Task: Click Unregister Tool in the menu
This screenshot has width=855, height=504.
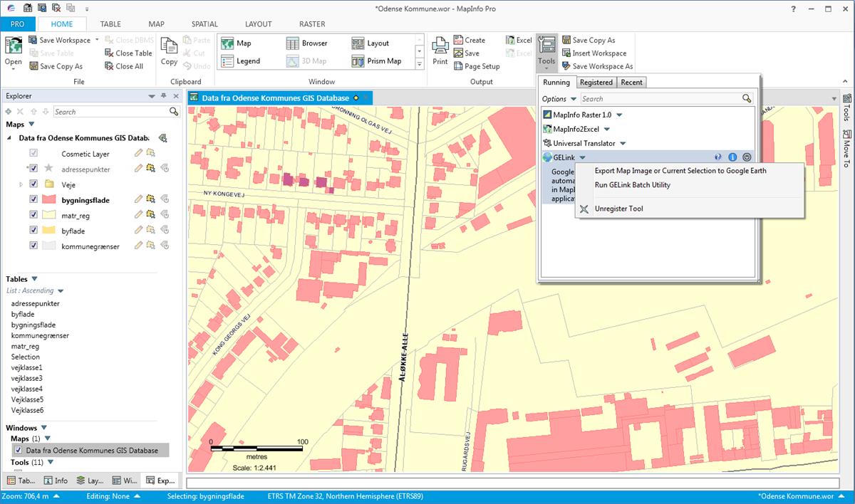Action: [618, 209]
